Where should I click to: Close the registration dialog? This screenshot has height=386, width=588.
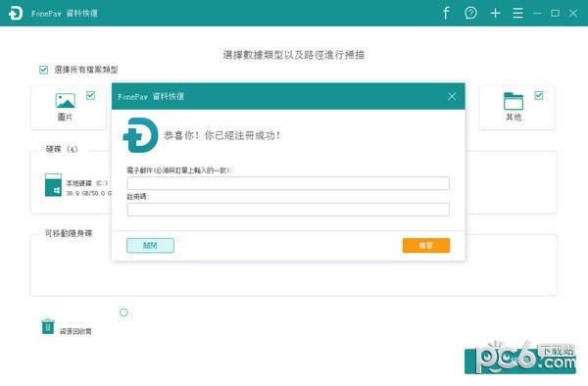452,96
